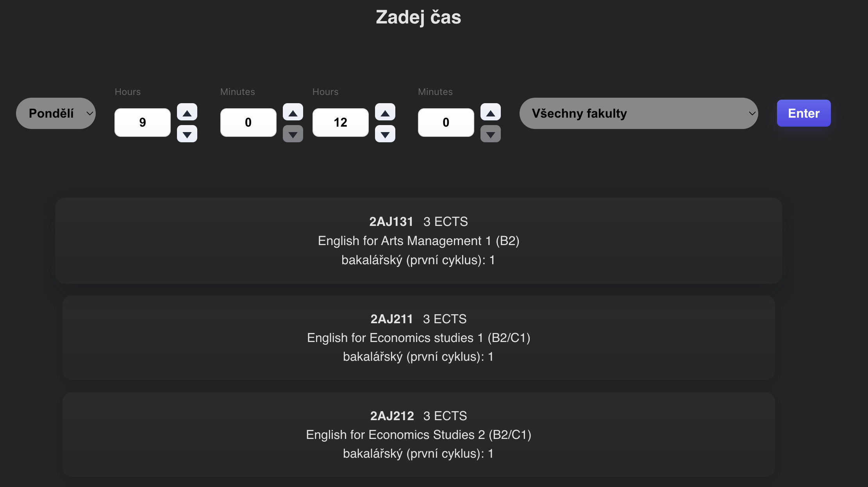Decrease the start time hours value

point(187,134)
